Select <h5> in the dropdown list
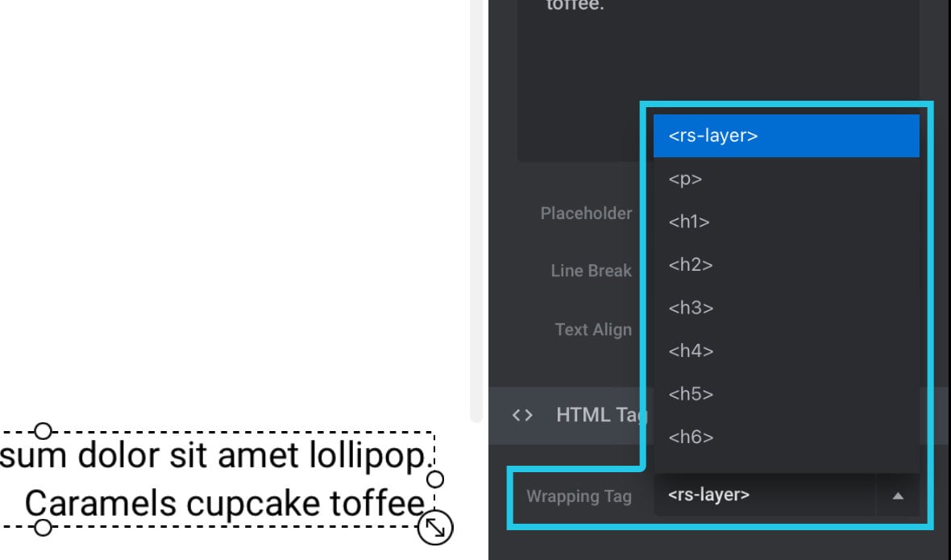951x560 pixels. pyautogui.click(x=786, y=394)
